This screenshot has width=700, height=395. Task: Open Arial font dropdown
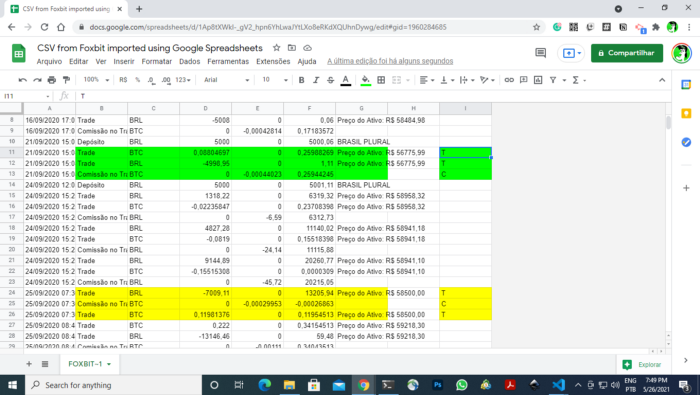(x=226, y=80)
